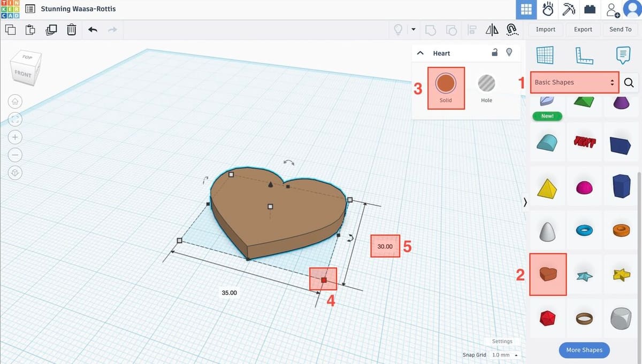The width and height of the screenshot is (642, 364).
Task: Select the Ruler tool icon
Action: pos(584,55)
